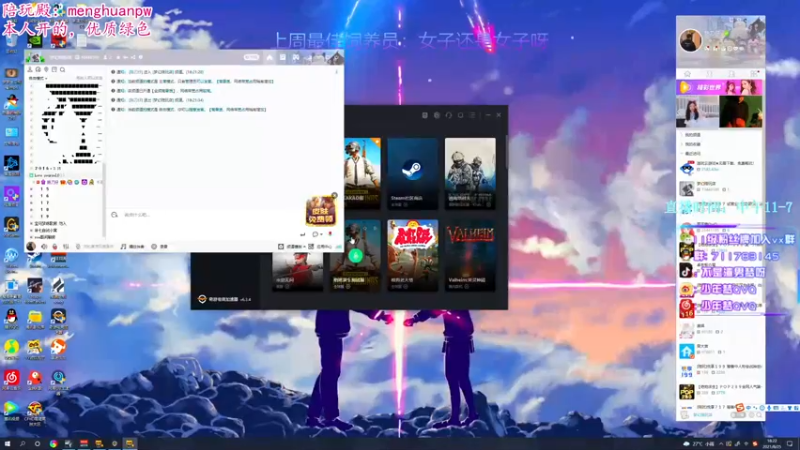Click accelerator headset support icon
The height and width of the screenshot is (450, 800).
click(x=448, y=115)
